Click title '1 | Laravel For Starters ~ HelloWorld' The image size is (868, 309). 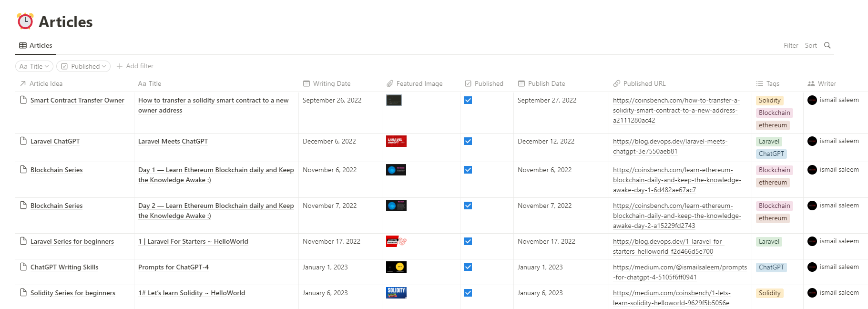(193, 241)
